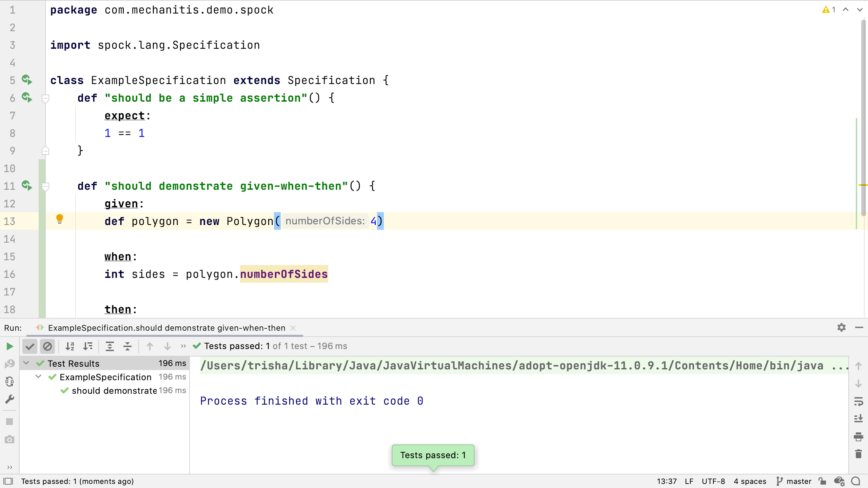
Task: Click the UTF-8 encoding selector
Action: 713,481
